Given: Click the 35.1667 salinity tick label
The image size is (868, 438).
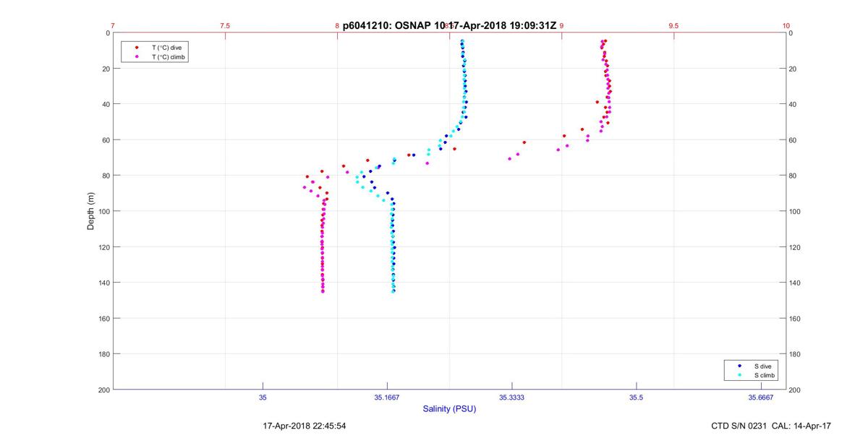Looking at the screenshot, I should (x=387, y=397).
